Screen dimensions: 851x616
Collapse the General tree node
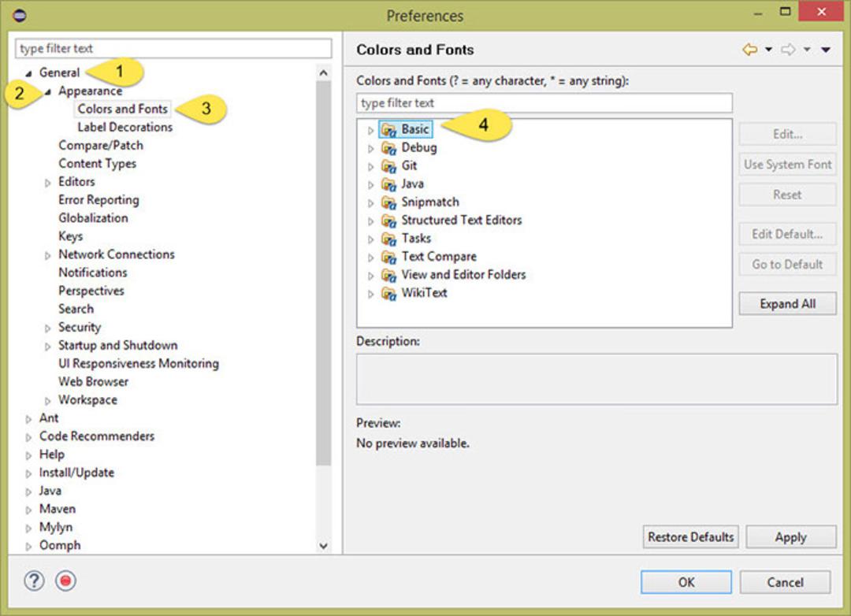click(x=29, y=73)
